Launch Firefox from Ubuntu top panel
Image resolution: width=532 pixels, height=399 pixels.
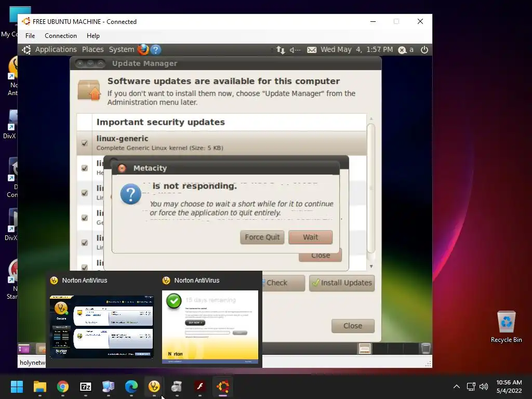point(143,49)
